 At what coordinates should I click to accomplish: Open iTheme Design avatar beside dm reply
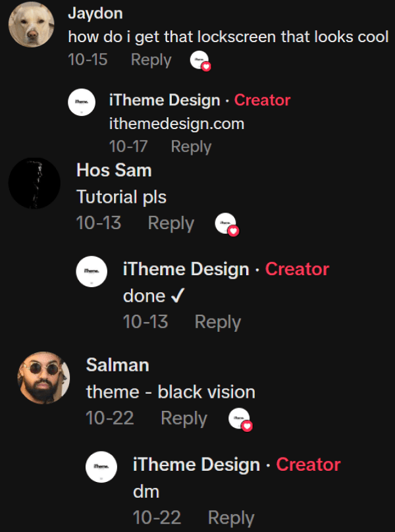pyautogui.click(x=101, y=467)
